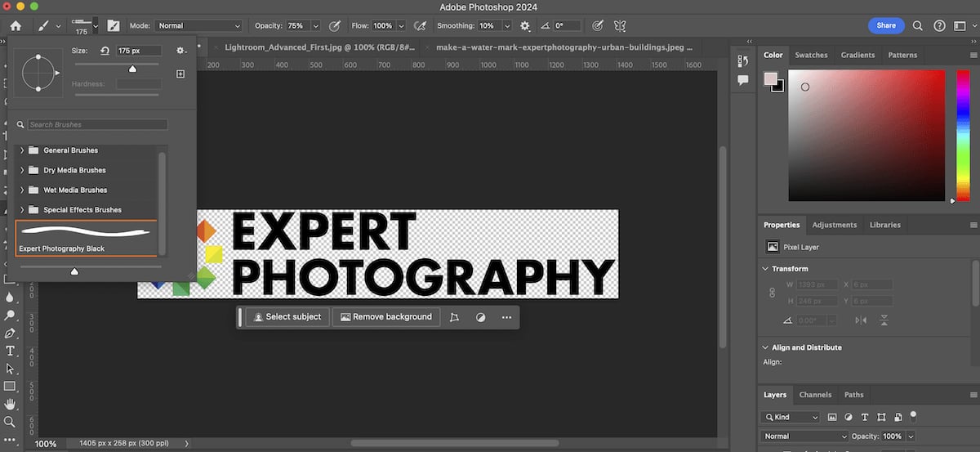Viewport: 980px width, 452px height.
Task: Open the Brush tool preset picker
Action: (48, 26)
